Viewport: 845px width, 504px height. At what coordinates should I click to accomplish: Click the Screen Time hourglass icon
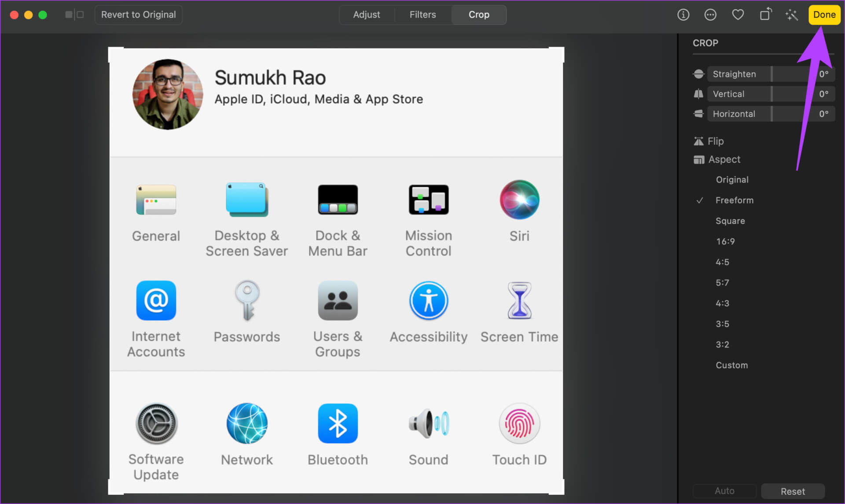pos(519,300)
